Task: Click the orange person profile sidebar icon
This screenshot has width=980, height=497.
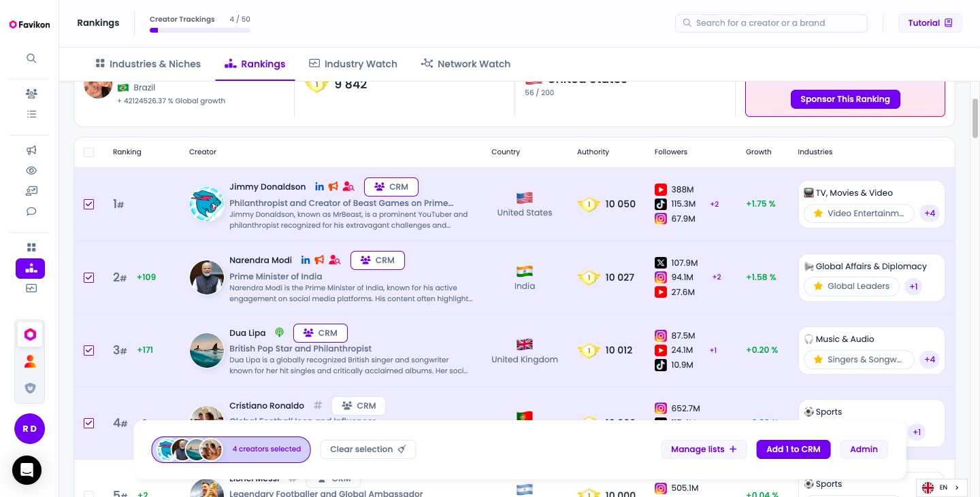Action: (x=30, y=362)
